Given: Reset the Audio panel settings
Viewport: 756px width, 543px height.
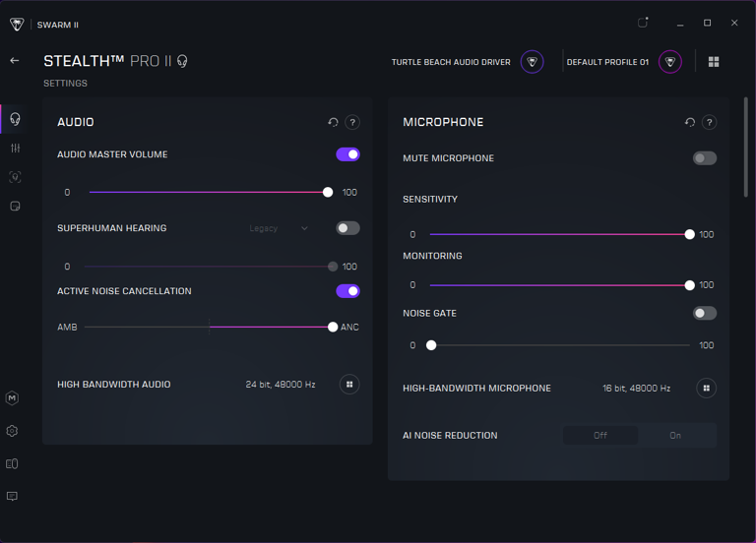Looking at the screenshot, I should 333,122.
